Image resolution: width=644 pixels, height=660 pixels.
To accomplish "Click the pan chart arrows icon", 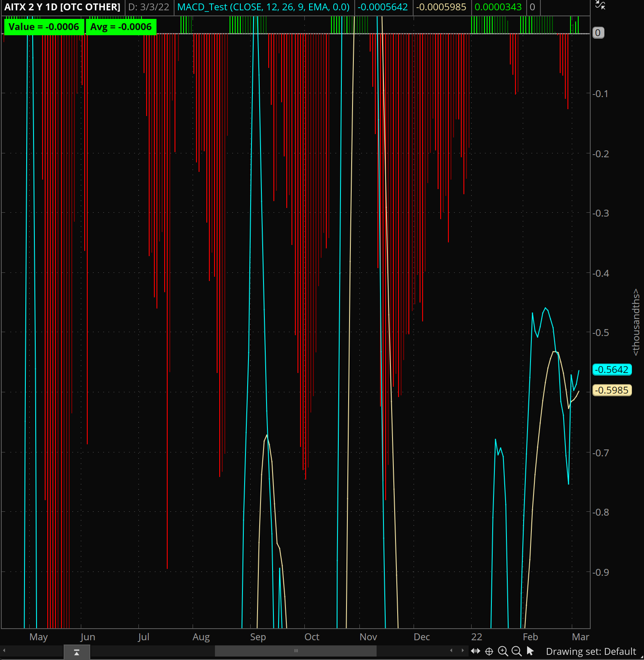I will point(475,651).
